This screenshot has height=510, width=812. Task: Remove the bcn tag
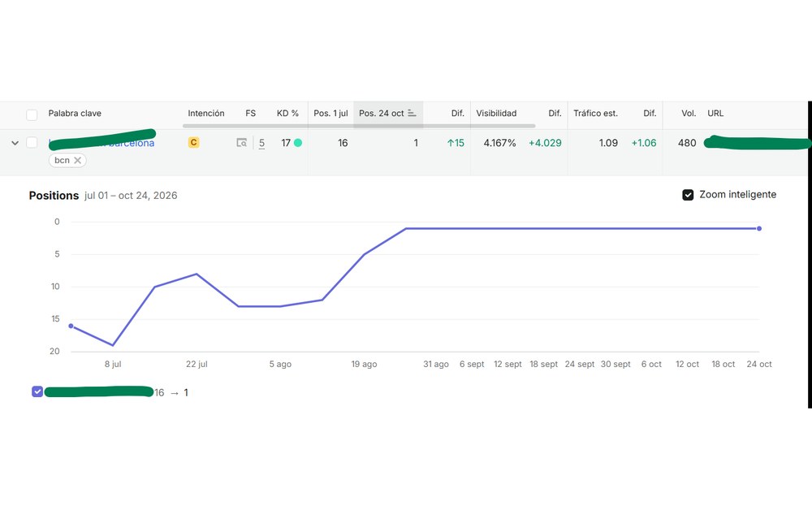[x=78, y=161]
